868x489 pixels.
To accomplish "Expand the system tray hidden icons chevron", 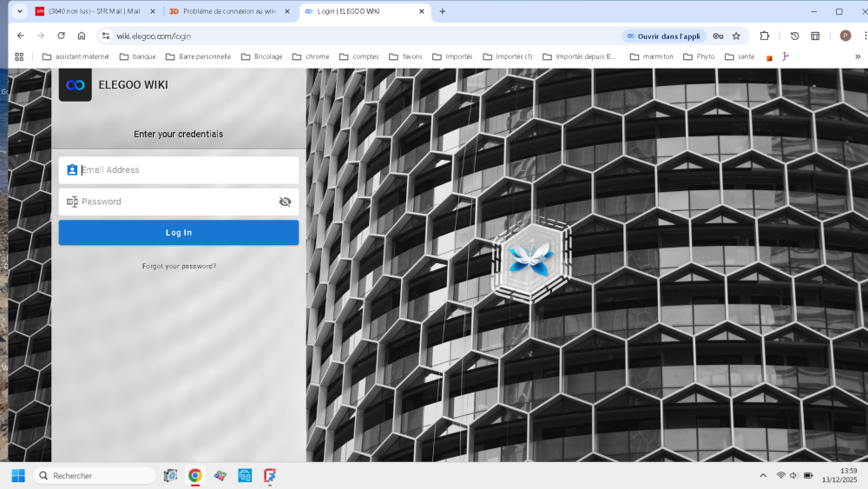I will click(x=763, y=475).
